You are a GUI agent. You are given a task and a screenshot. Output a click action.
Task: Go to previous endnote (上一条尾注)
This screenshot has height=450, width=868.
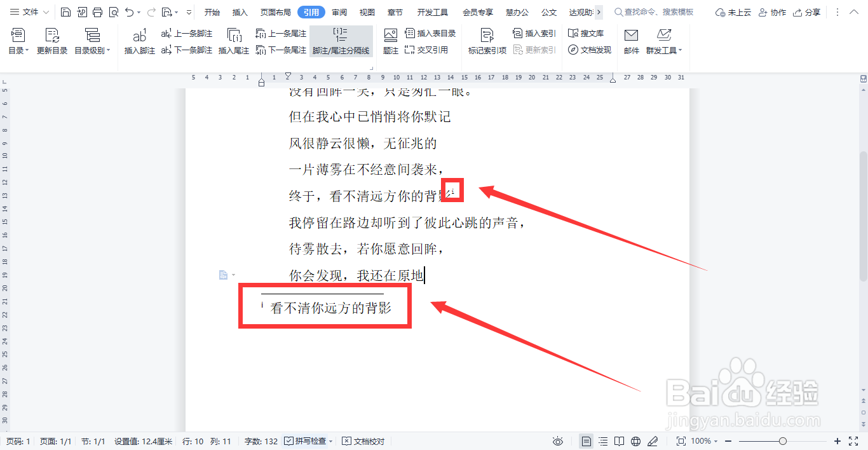[281, 33]
